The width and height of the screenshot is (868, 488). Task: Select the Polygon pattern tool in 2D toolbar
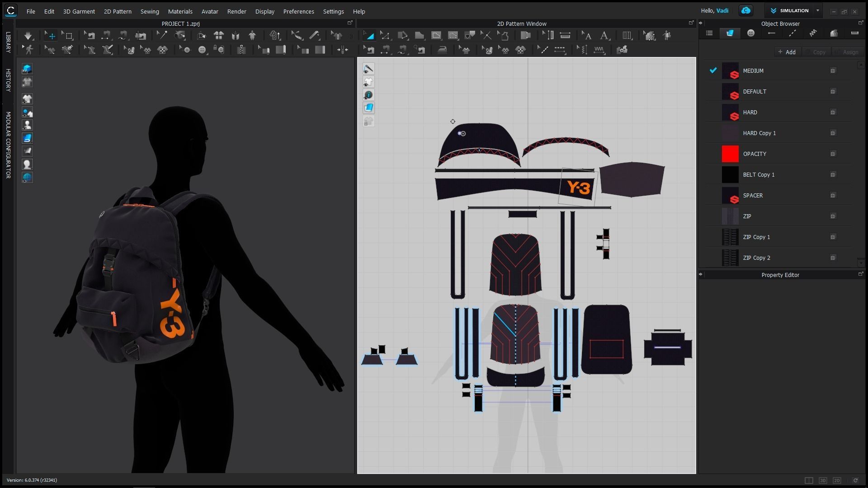pos(402,36)
